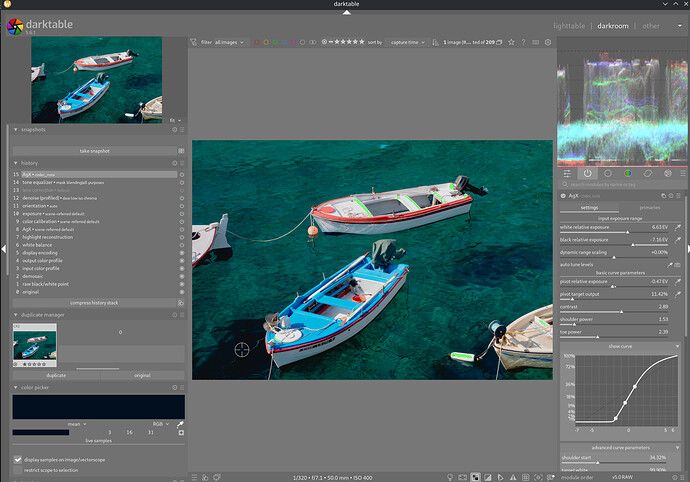Select history item 10 exposure

pos(95,214)
